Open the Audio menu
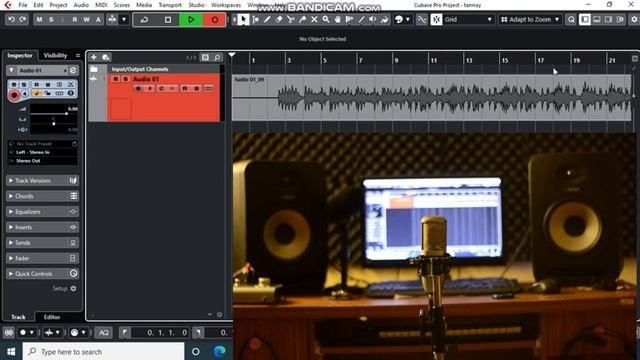Screen dimensions: 640x360 81,5
